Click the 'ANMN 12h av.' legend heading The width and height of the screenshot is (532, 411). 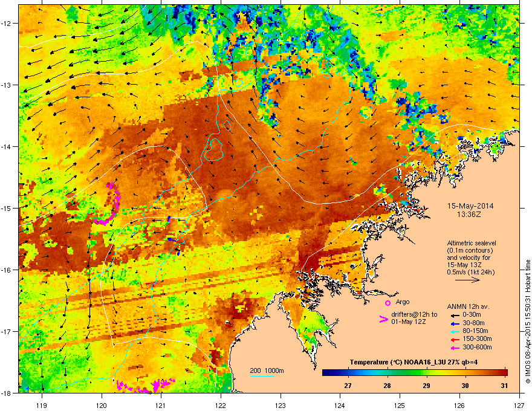pos(468,306)
